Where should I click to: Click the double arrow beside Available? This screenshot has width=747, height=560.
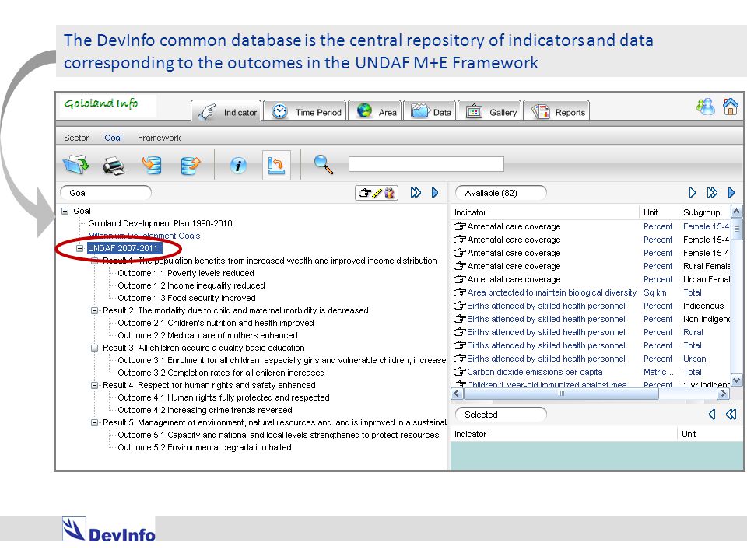pyautogui.click(x=712, y=193)
